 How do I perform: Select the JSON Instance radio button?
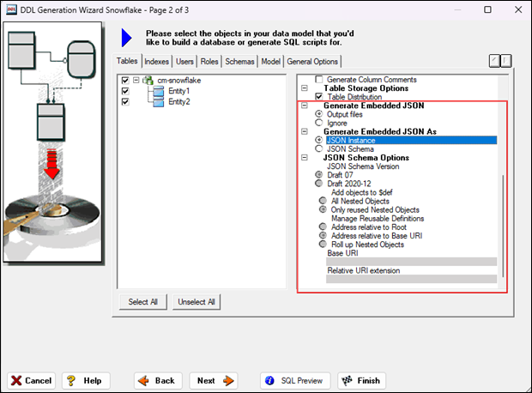pyautogui.click(x=319, y=140)
